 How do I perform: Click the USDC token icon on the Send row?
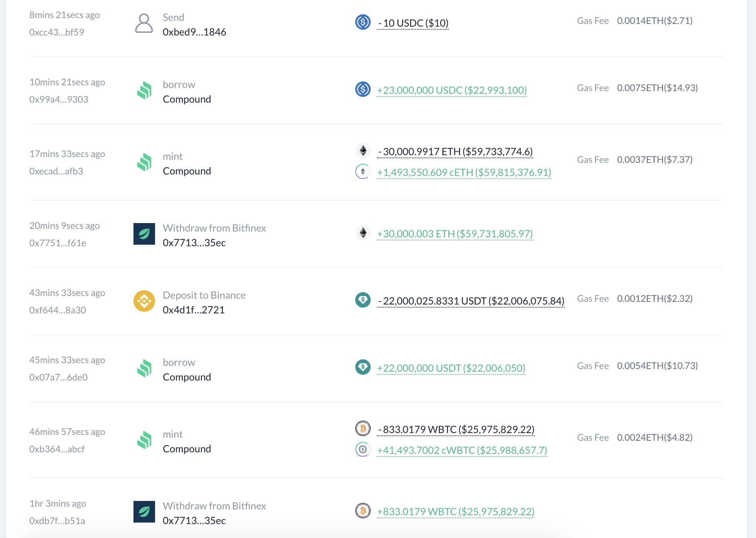tap(363, 23)
